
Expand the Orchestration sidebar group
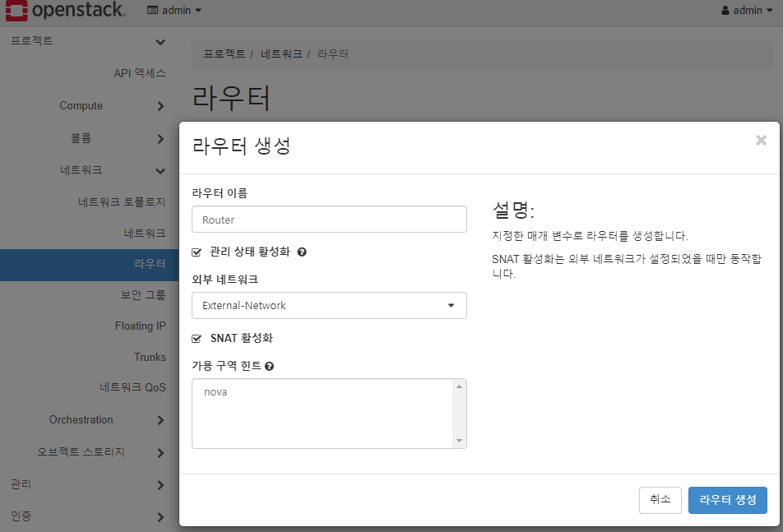point(89,419)
